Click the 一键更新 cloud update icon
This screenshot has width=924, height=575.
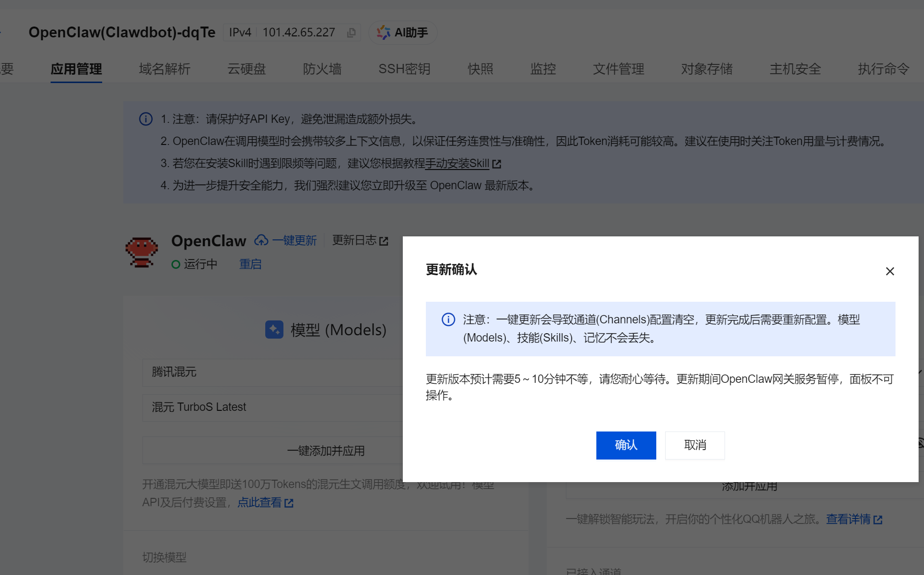point(261,240)
